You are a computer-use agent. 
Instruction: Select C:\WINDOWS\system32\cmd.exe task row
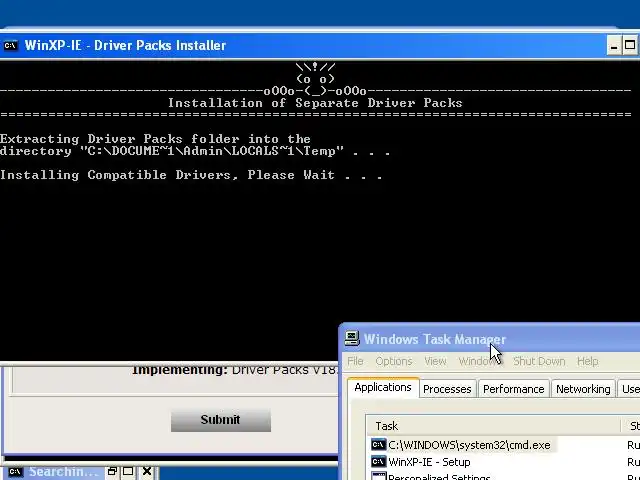click(x=503, y=444)
